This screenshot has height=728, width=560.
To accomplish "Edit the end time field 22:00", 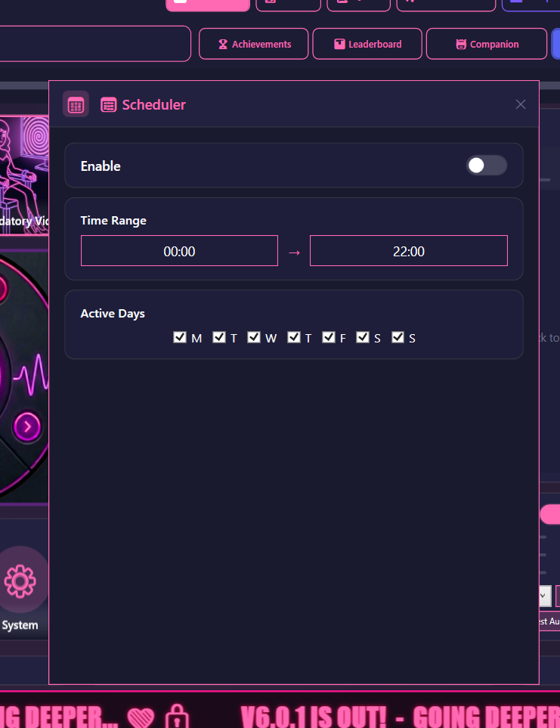I will pos(409,251).
